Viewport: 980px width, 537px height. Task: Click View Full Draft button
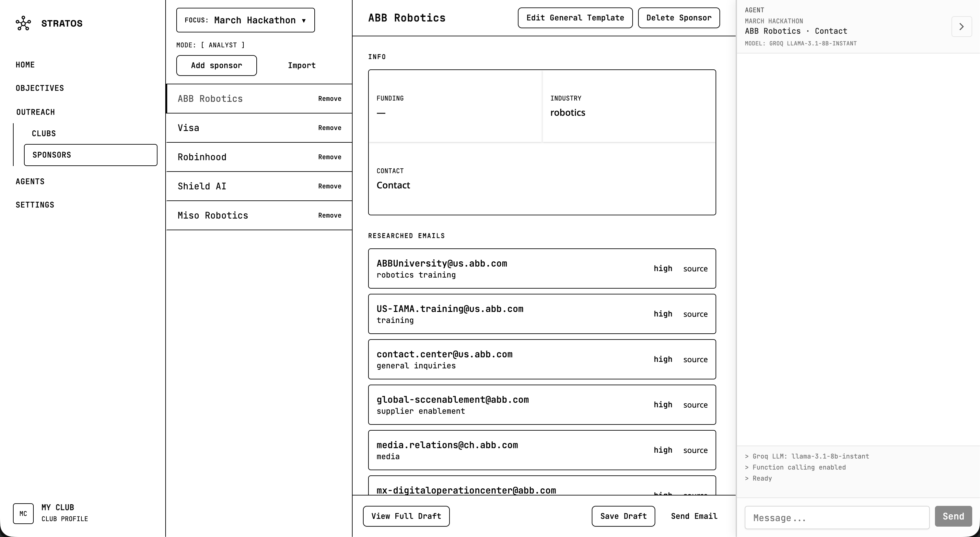tap(406, 516)
